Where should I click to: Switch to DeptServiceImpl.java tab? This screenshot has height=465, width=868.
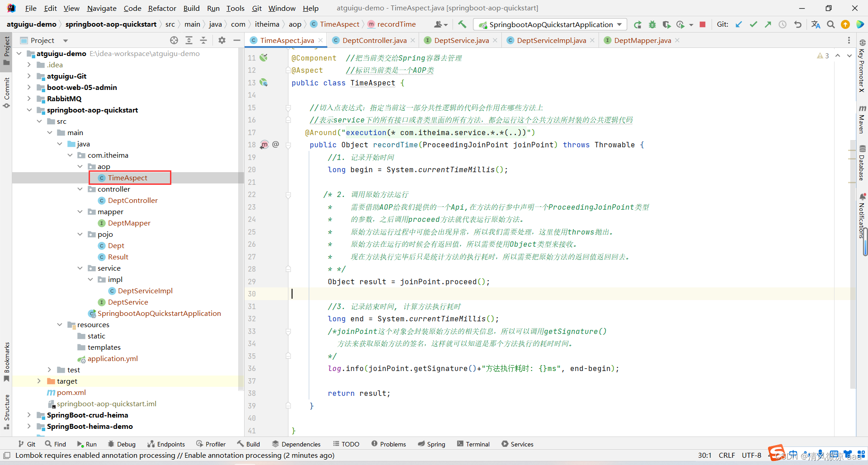pos(551,40)
